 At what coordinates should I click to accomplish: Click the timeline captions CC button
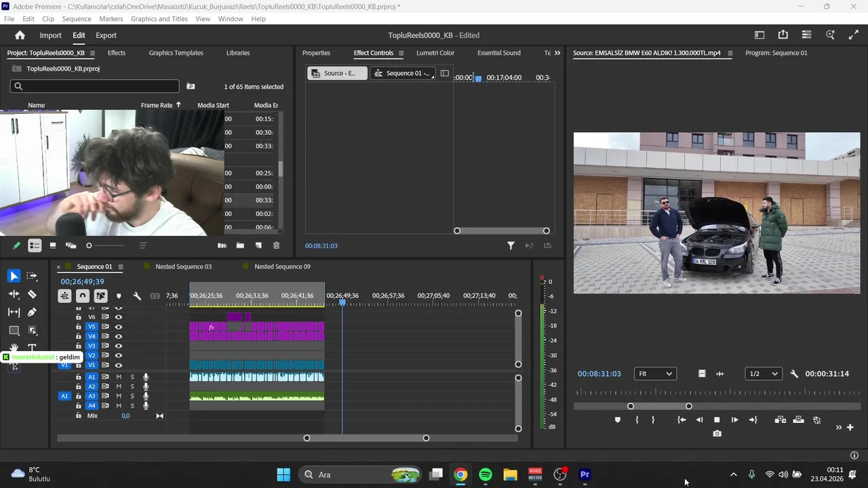(x=155, y=296)
